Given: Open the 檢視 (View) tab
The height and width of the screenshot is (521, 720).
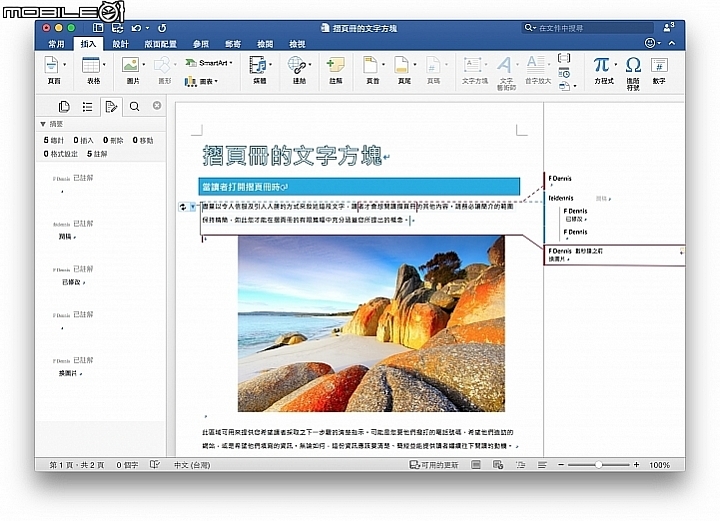Looking at the screenshot, I should click(297, 44).
